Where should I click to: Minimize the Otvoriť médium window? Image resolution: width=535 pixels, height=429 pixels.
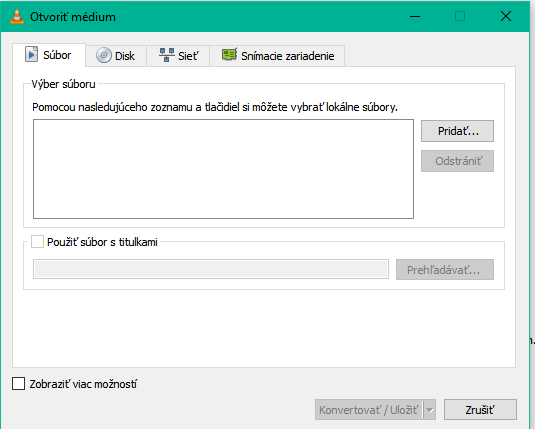pos(415,16)
